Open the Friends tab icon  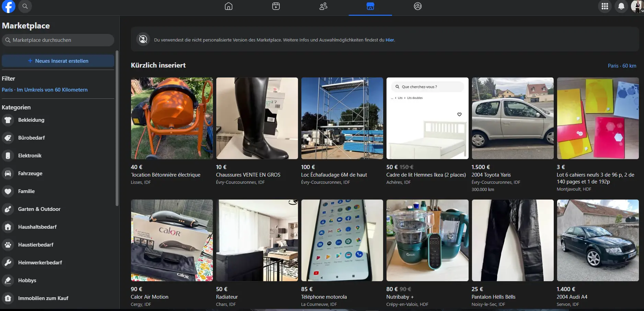click(x=323, y=6)
